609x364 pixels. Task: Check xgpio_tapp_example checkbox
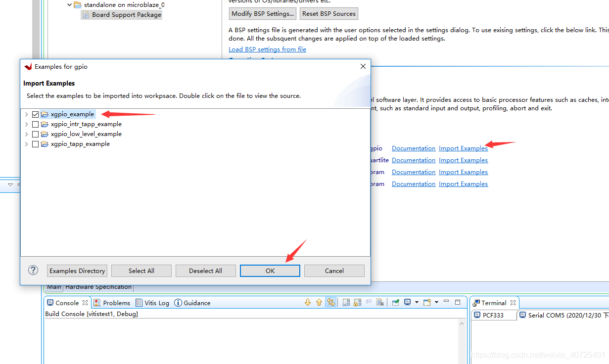(35, 144)
